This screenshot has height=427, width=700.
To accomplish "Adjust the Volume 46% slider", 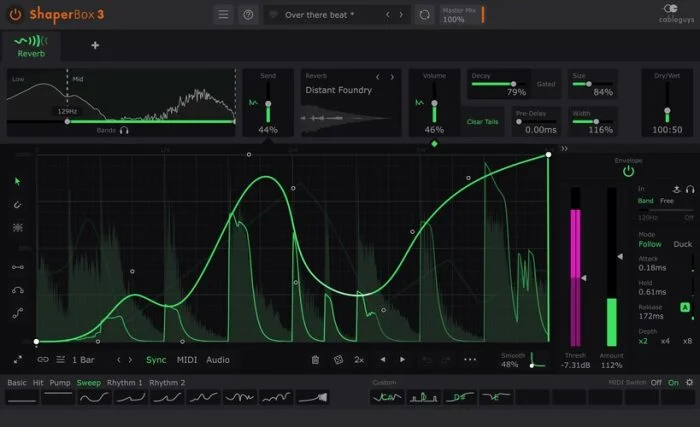I will click(434, 102).
